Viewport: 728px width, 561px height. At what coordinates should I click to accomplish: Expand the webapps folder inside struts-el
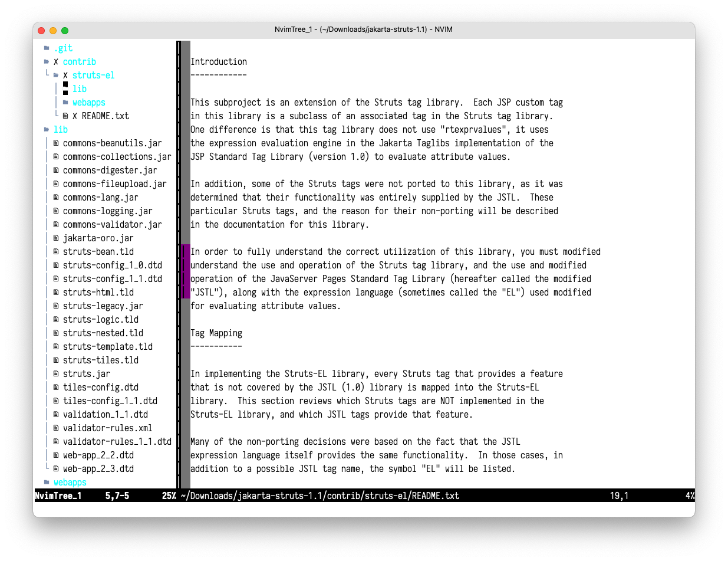88,103
